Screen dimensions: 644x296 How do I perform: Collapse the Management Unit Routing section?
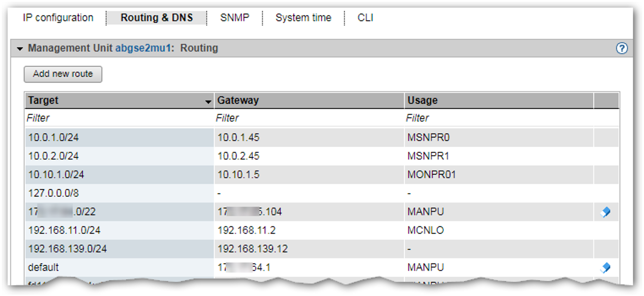click(x=20, y=49)
